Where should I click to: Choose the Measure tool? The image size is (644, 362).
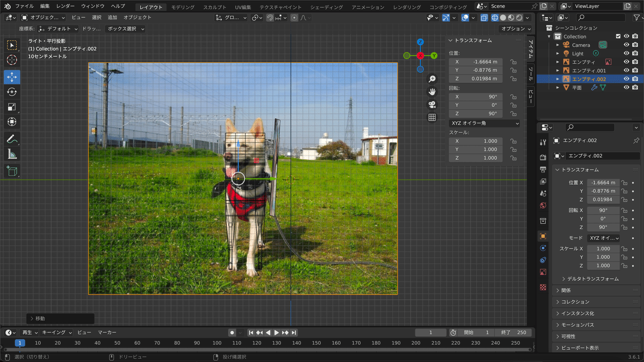12,154
